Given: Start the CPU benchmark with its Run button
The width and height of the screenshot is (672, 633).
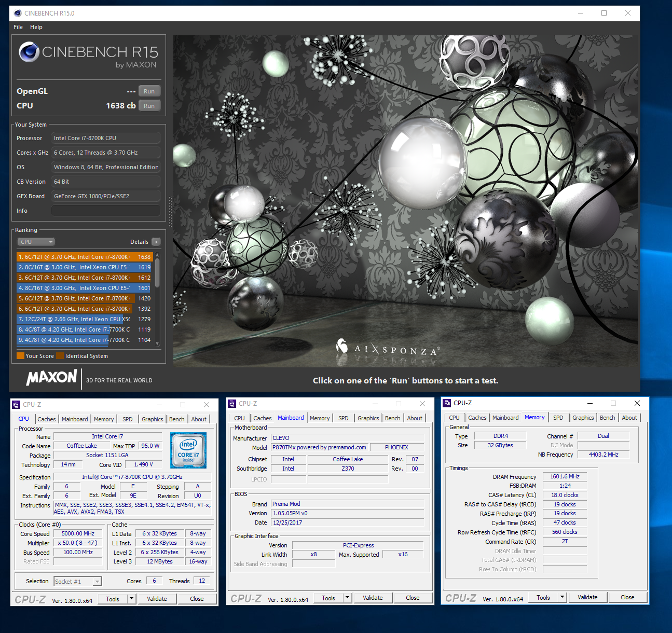Looking at the screenshot, I should point(149,106).
